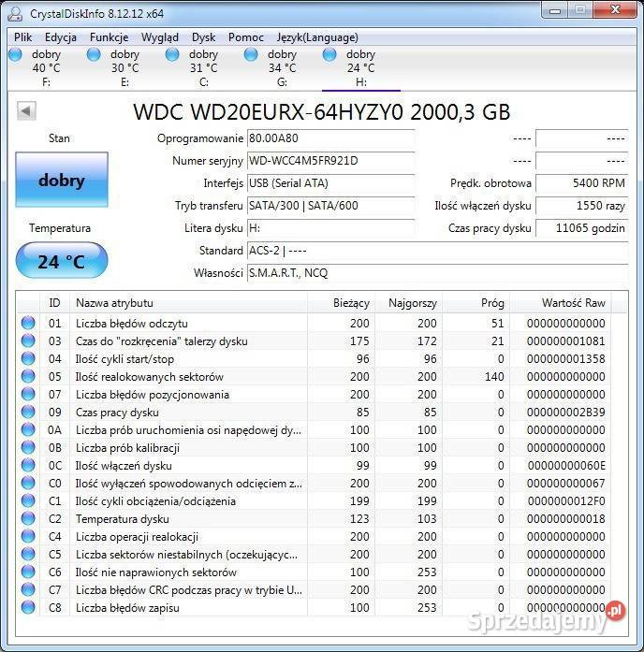
Task: Click status icon for attribute 0B
Action: pos(28,447)
